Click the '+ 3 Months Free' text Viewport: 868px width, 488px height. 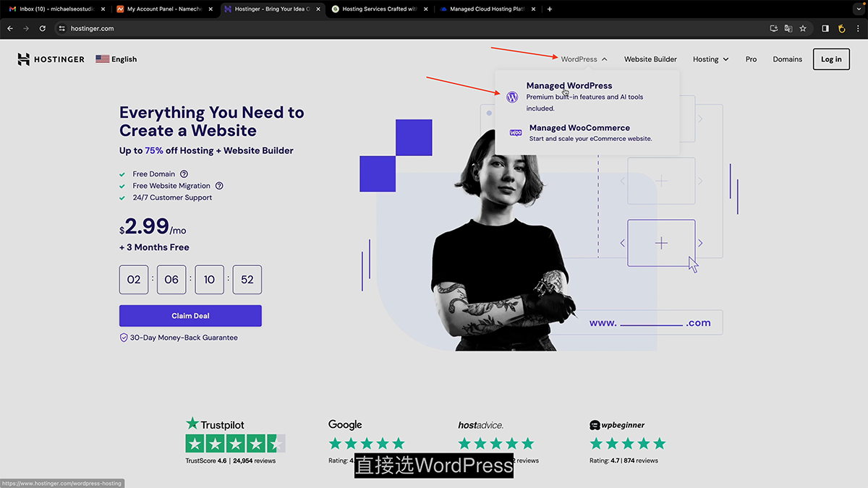tap(154, 247)
